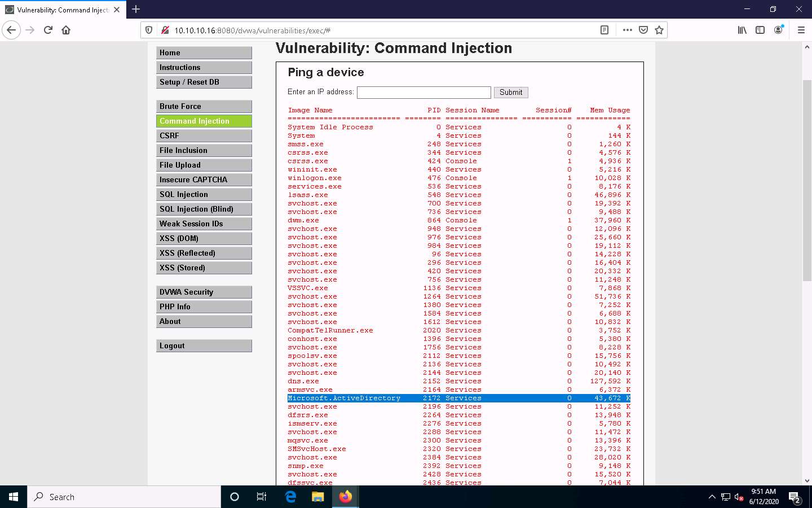Save the page to Pocket
Image resolution: width=812 pixels, height=508 pixels.
[x=643, y=29]
